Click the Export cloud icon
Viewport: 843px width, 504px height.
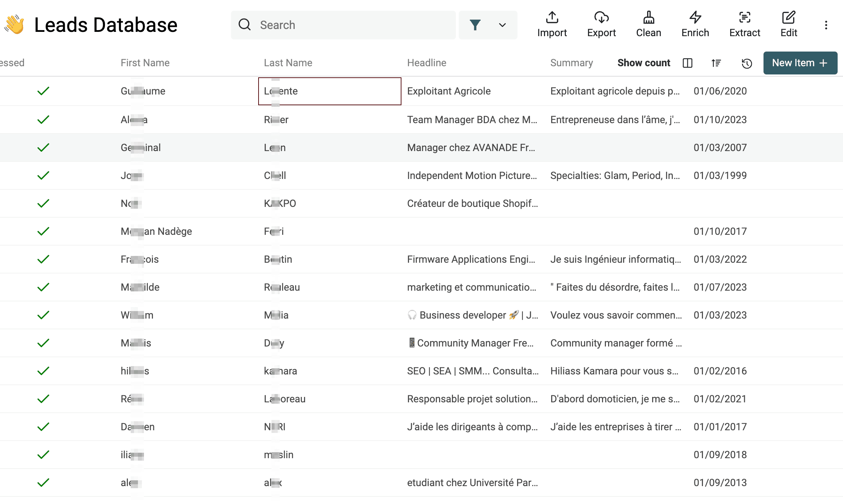(x=601, y=17)
